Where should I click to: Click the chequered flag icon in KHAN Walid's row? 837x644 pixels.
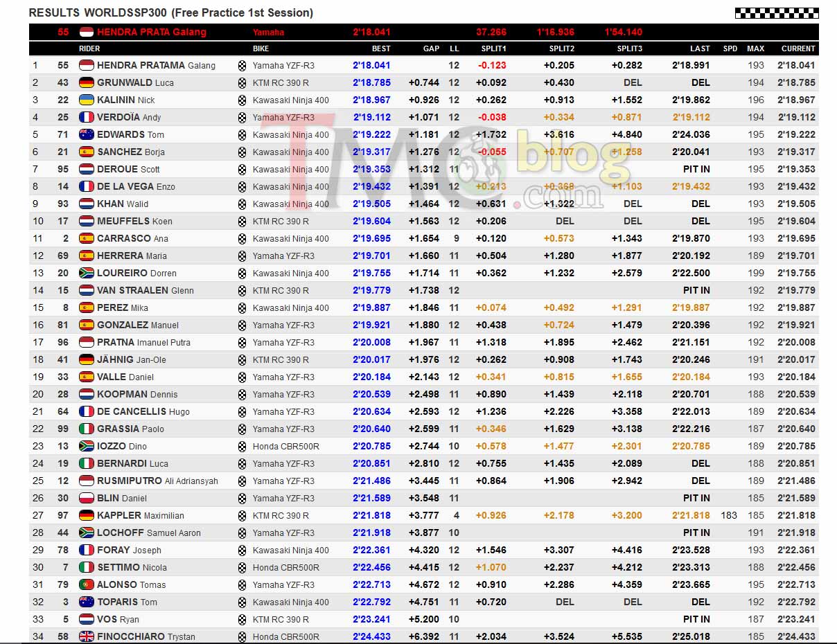242,204
